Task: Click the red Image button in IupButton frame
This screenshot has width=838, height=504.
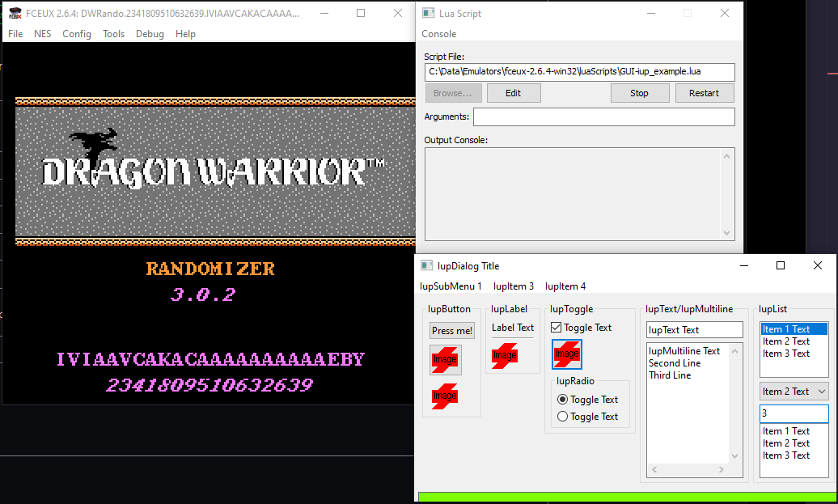Action: (x=445, y=360)
